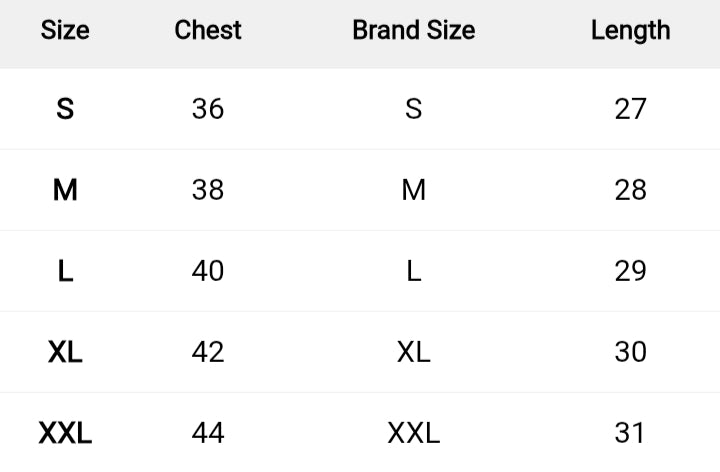
Task: Select size M in Size column
Action: 65,189
